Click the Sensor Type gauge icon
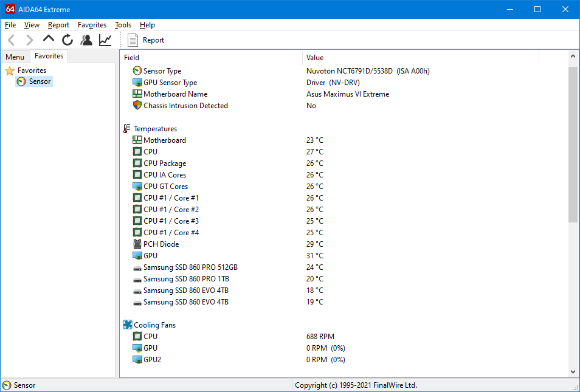580x392 pixels. (x=137, y=70)
